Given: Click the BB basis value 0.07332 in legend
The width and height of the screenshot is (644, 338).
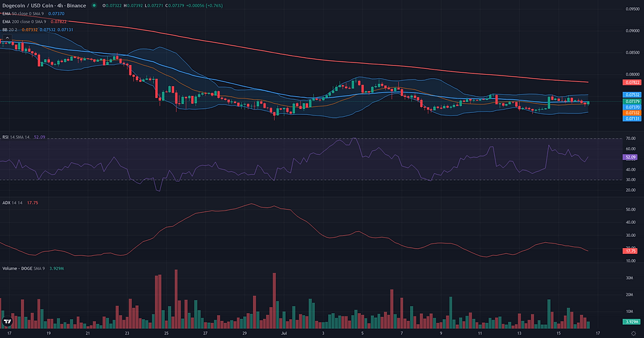Looking at the screenshot, I should (30, 30).
